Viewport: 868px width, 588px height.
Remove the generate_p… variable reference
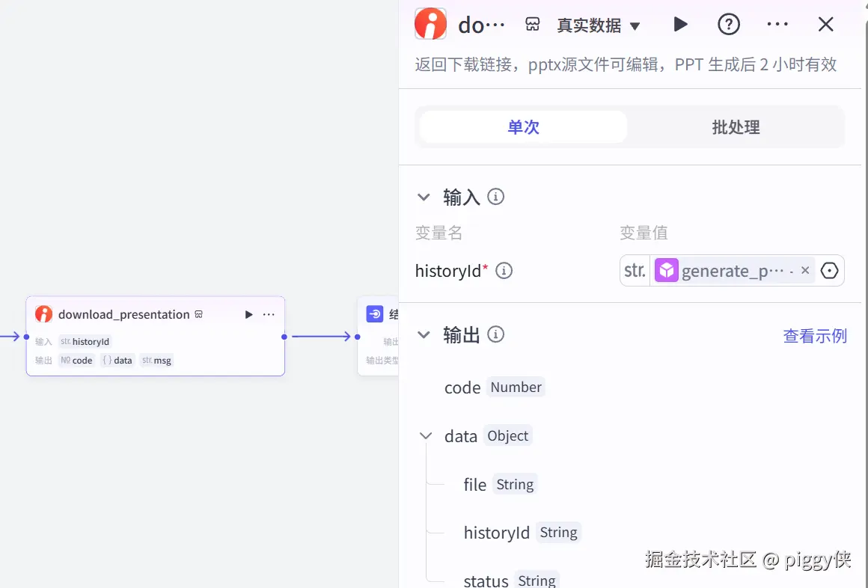[805, 270]
